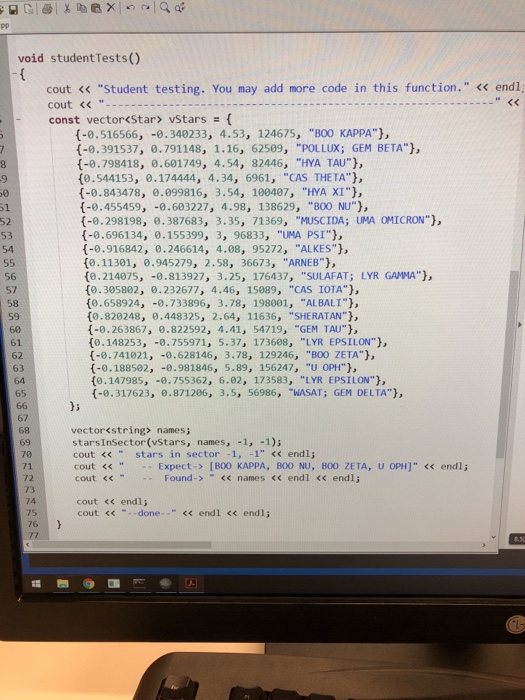Viewport: 525px width, 700px height.
Task: Switch to the code editor taskbar app
Action: [x=114, y=583]
